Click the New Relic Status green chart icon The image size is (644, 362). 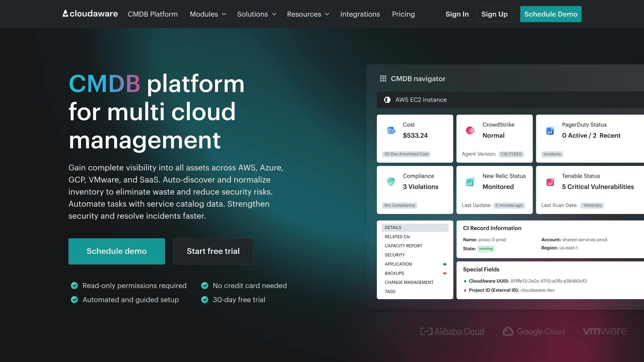tap(470, 182)
